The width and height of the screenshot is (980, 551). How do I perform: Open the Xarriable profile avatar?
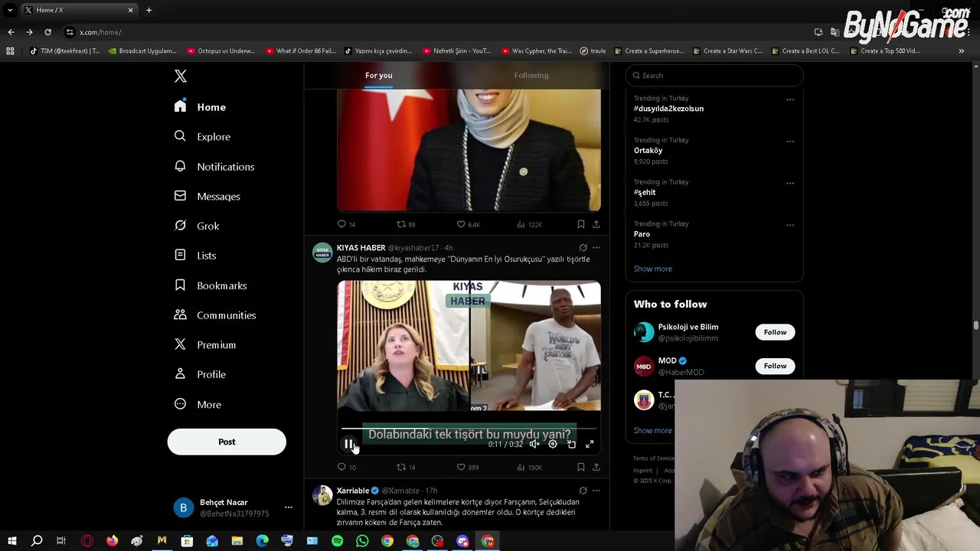coord(322,495)
